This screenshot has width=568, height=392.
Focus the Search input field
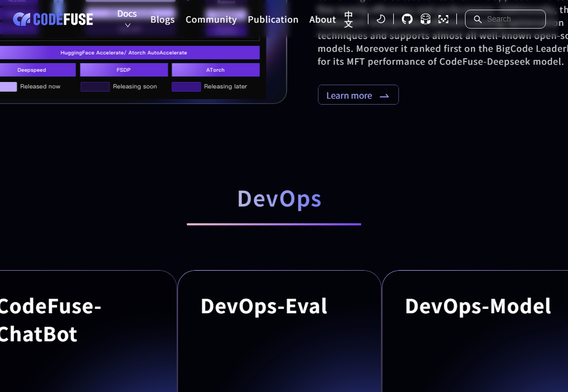coord(505,19)
